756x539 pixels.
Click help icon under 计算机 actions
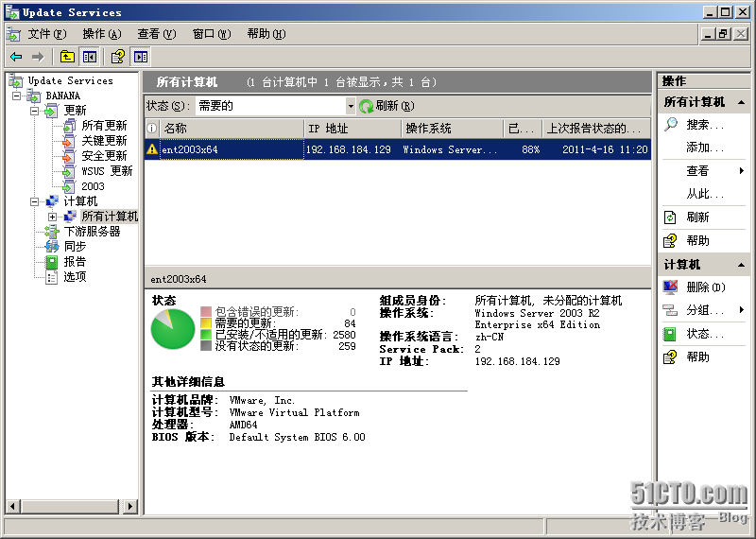click(x=670, y=357)
